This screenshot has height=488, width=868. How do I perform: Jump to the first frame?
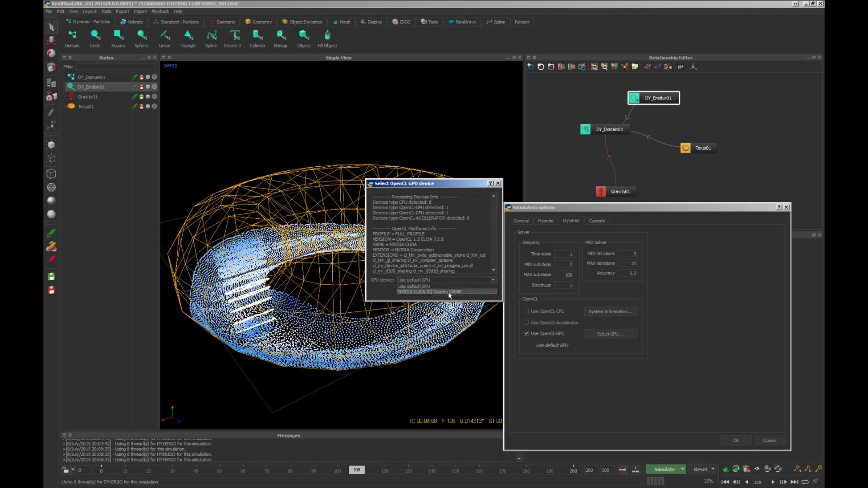725,482
